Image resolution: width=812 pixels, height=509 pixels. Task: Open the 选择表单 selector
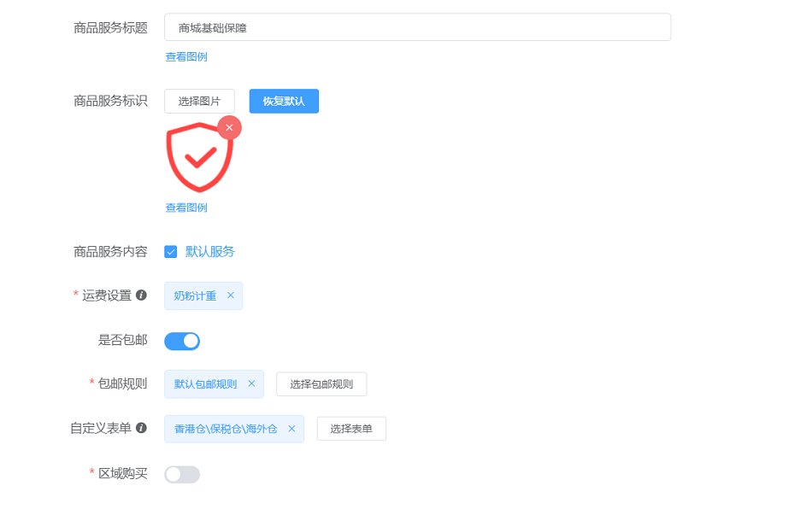(x=351, y=429)
